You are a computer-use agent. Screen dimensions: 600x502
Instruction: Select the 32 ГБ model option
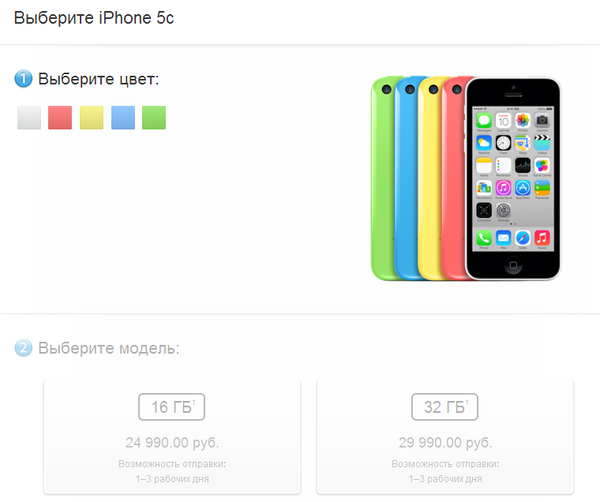click(445, 437)
